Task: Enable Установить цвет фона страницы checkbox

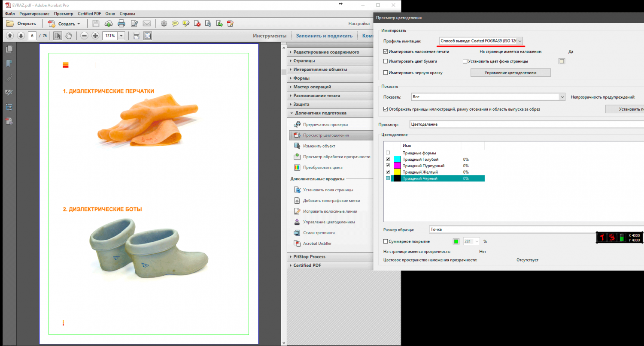Action: pos(465,61)
